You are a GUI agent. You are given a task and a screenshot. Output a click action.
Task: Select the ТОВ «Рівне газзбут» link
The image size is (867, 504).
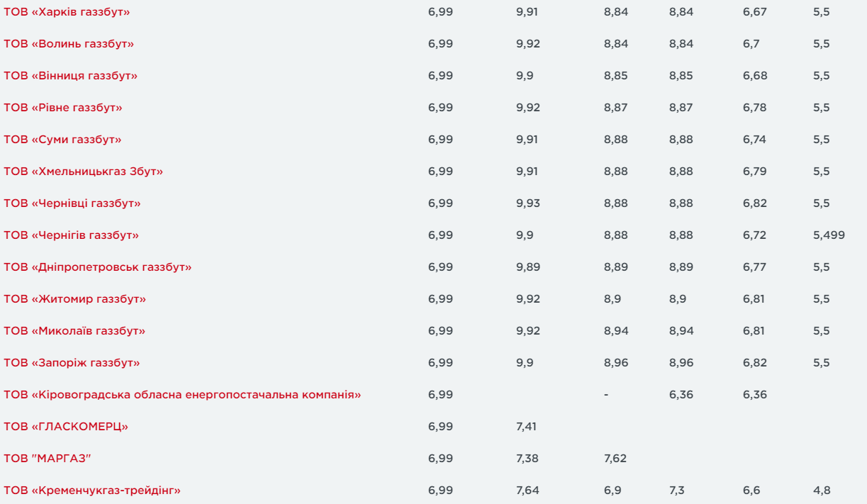coord(63,108)
